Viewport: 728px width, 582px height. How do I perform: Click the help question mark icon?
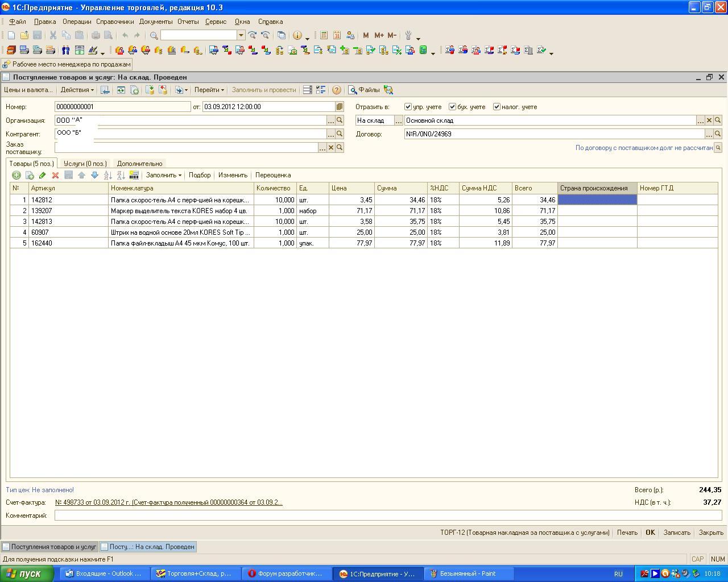click(337, 90)
